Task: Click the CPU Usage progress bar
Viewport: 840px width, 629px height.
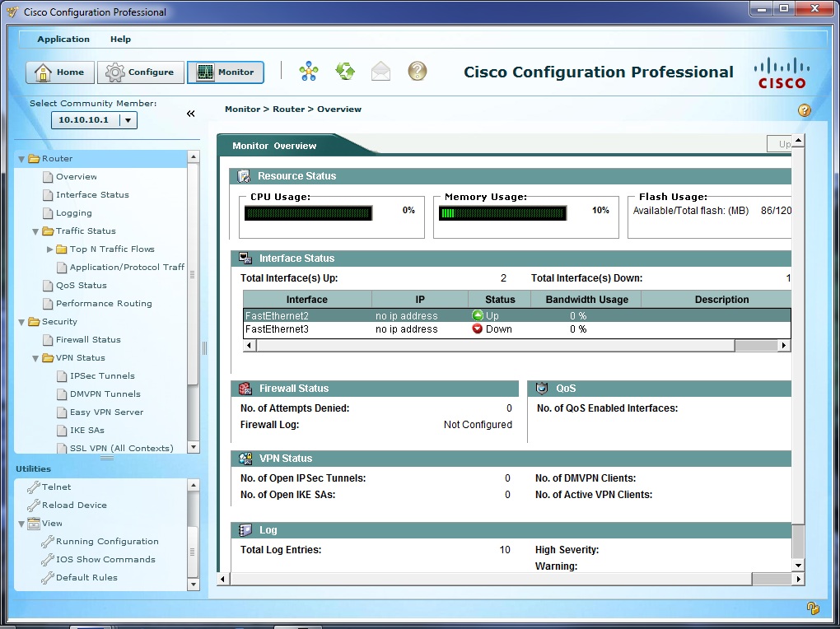Action: pos(309,213)
